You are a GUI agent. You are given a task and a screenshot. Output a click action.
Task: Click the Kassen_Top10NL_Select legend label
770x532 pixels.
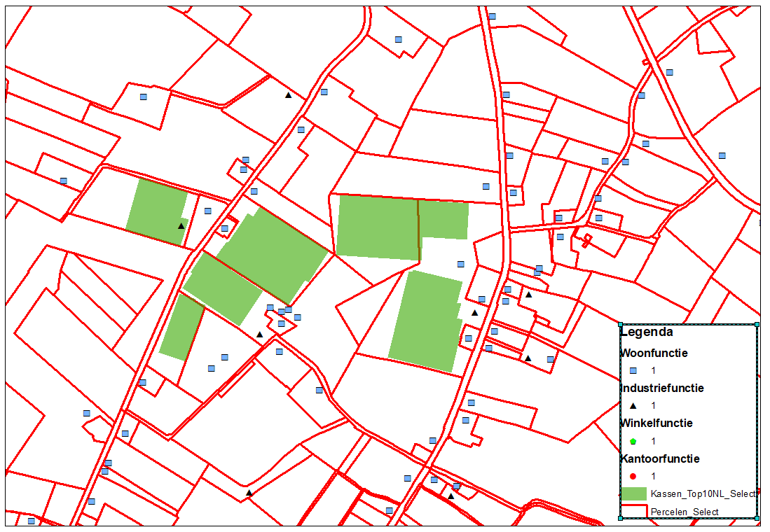pyautogui.click(x=703, y=493)
